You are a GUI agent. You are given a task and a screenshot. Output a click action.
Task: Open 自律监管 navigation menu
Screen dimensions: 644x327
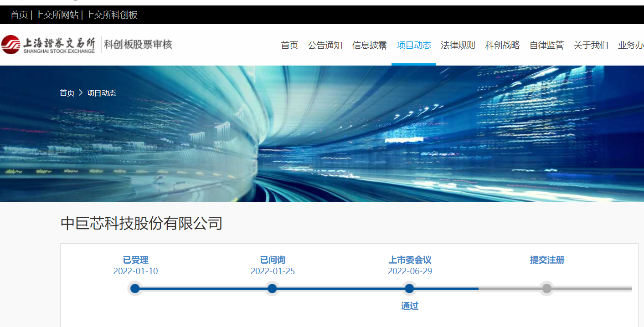coord(546,45)
